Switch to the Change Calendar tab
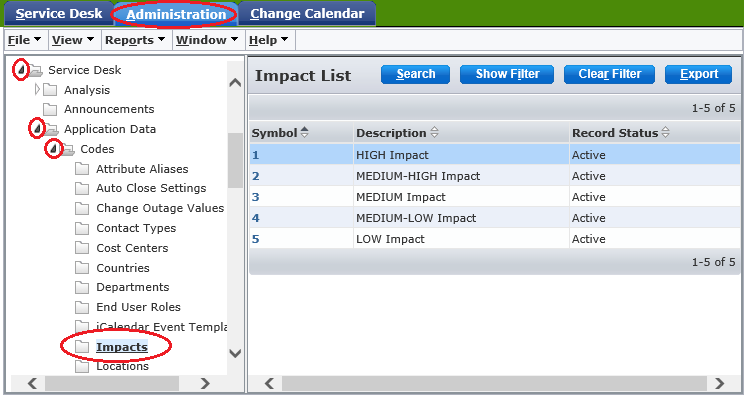 pyautogui.click(x=307, y=14)
